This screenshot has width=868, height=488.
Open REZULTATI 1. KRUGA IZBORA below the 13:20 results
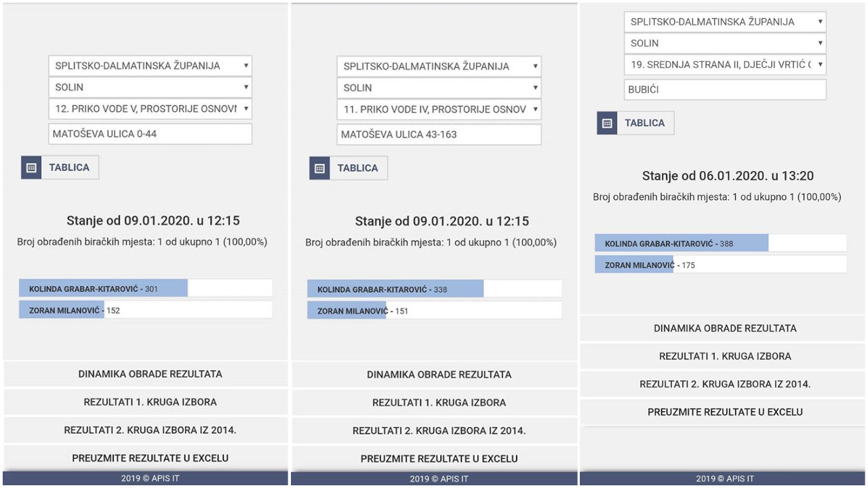click(725, 357)
